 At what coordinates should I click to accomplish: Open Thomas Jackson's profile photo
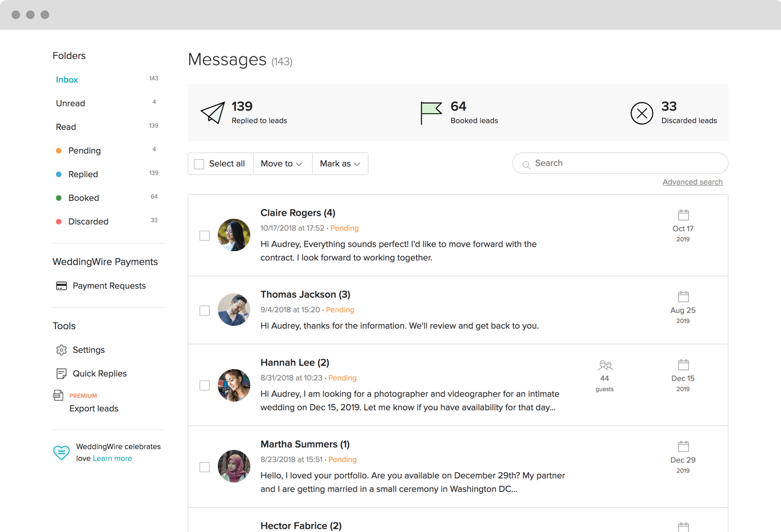pyautogui.click(x=234, y=310)
